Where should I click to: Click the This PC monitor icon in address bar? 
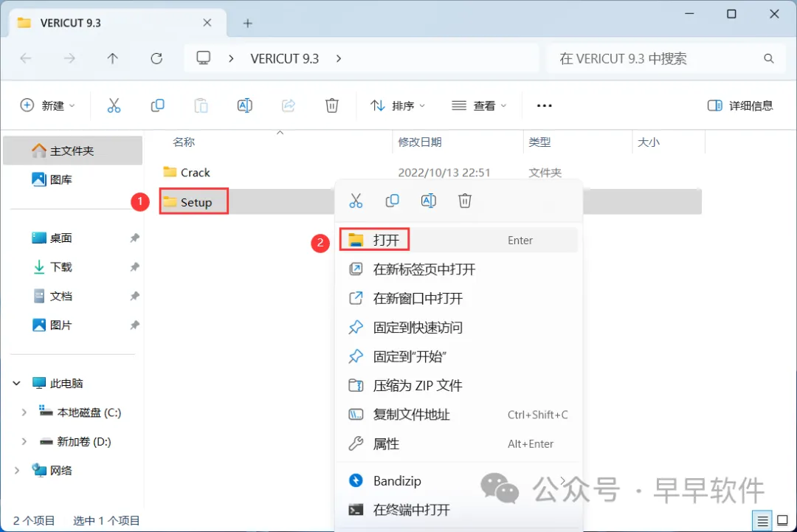(204, 58)
